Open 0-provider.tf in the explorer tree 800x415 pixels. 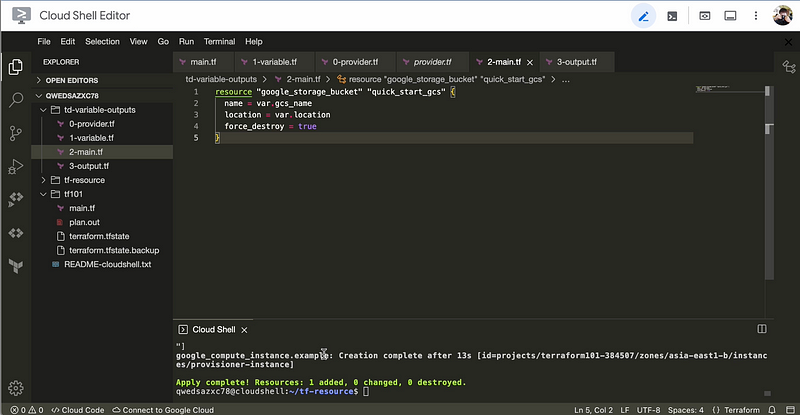pyautogui.click(x=102, y=124)
